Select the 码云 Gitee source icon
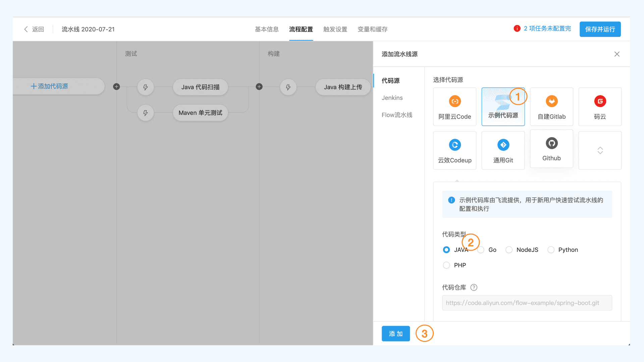The image size is (644, 362). coord(600,101)
